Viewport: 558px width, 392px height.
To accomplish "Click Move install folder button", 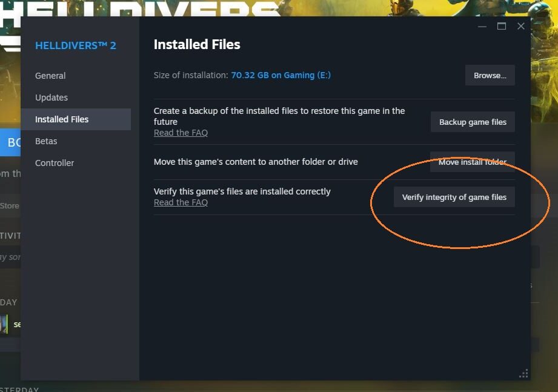I will [x=472, y=162].
